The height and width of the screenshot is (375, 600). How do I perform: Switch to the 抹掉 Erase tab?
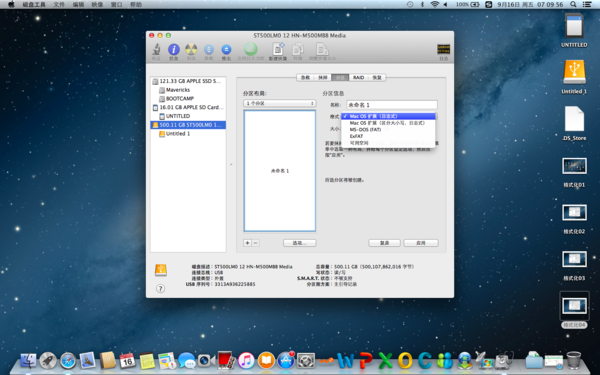click(323, 78)
